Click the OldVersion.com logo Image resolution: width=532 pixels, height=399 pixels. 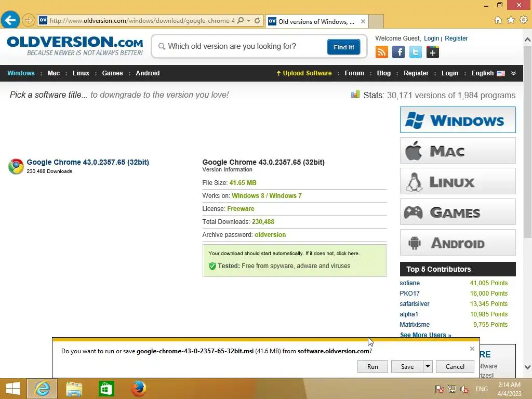pyautogui.click(x=75, y=46)
